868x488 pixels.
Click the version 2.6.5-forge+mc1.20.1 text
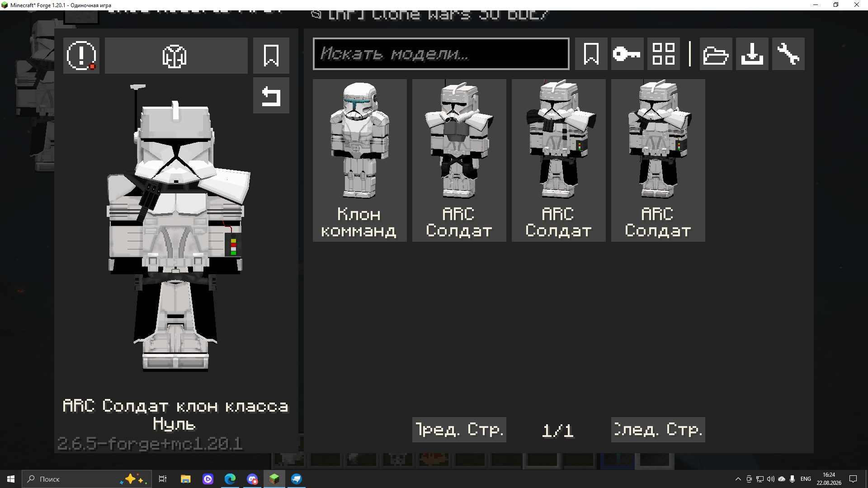point(150,444)
